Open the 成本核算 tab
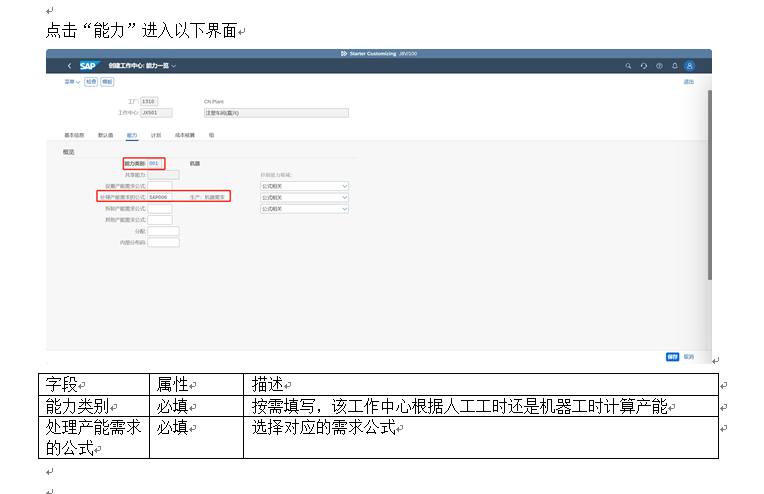This screenshot has height=494, width=764. [184, 134]
